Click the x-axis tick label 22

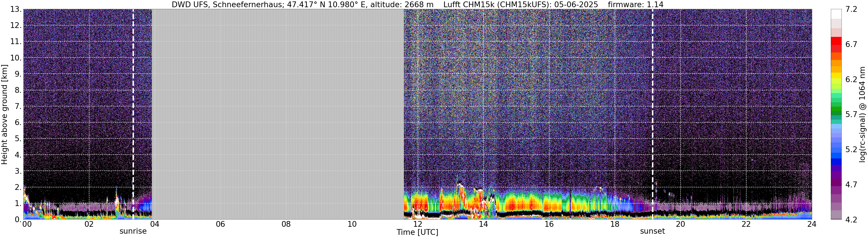click(746, 224)
